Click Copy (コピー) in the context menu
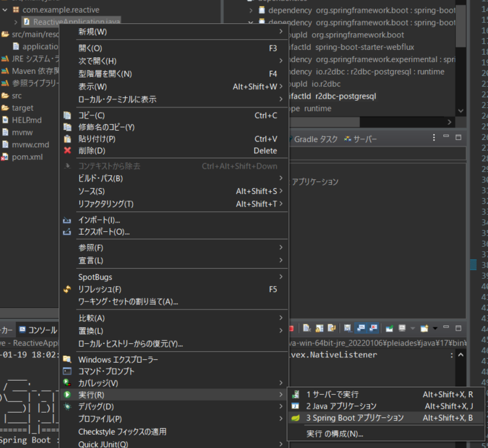This screenshot has width=488, height=448. tap(173, 115)
